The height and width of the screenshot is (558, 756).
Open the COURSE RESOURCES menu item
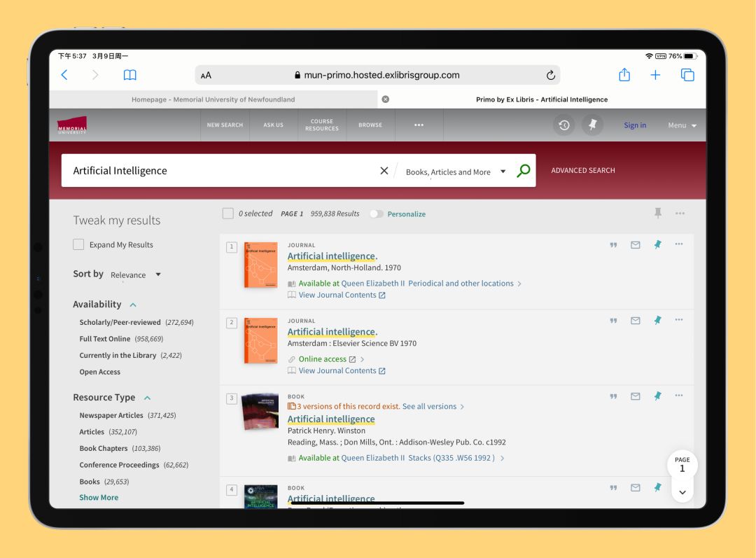click(321, 125)
